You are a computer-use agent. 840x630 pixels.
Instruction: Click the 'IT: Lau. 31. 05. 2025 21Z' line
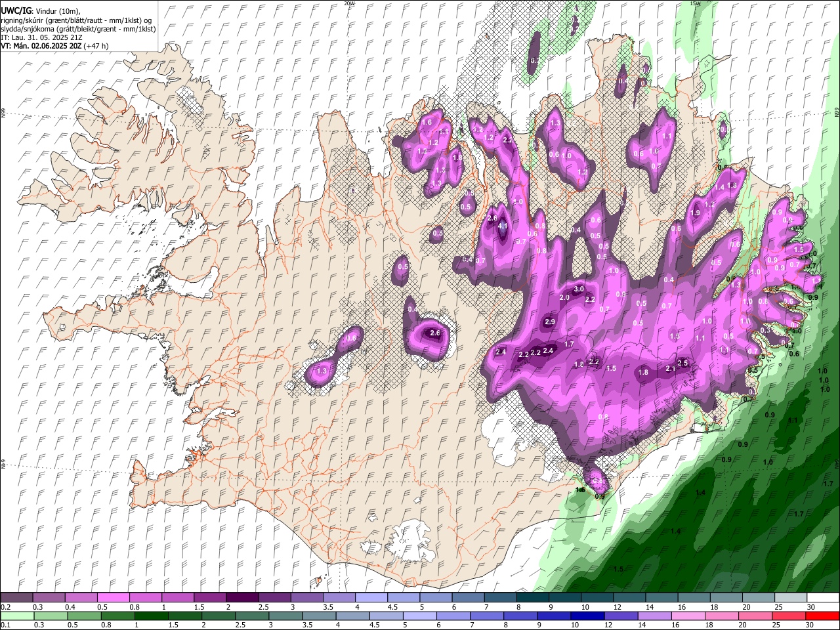[x=41, y=37]
